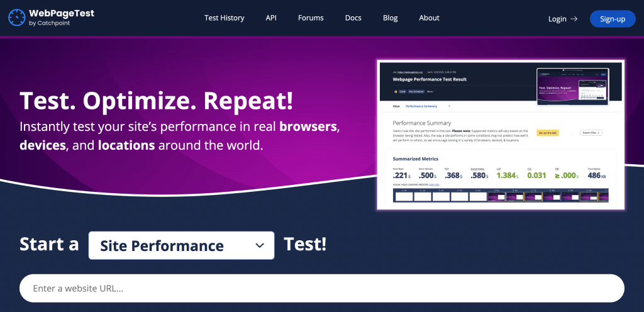Open the About page
This screenshot has height=312, width=644.
pyautogui.click(x=429, y=18)
